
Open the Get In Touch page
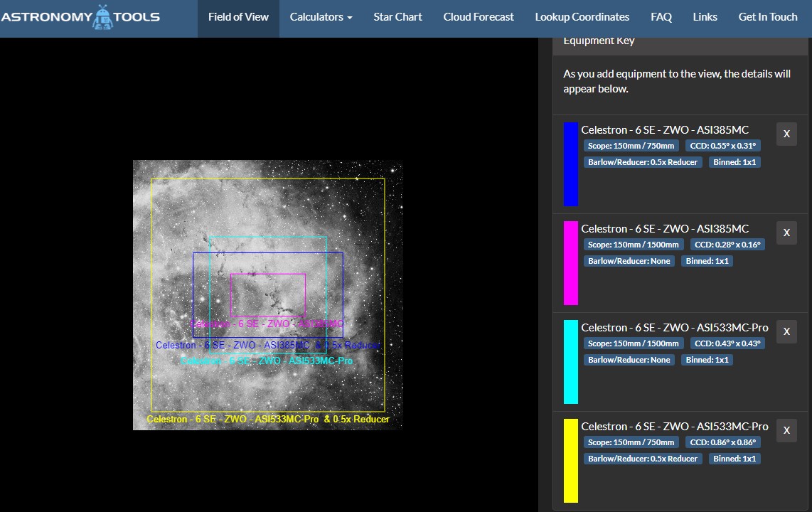768,17
